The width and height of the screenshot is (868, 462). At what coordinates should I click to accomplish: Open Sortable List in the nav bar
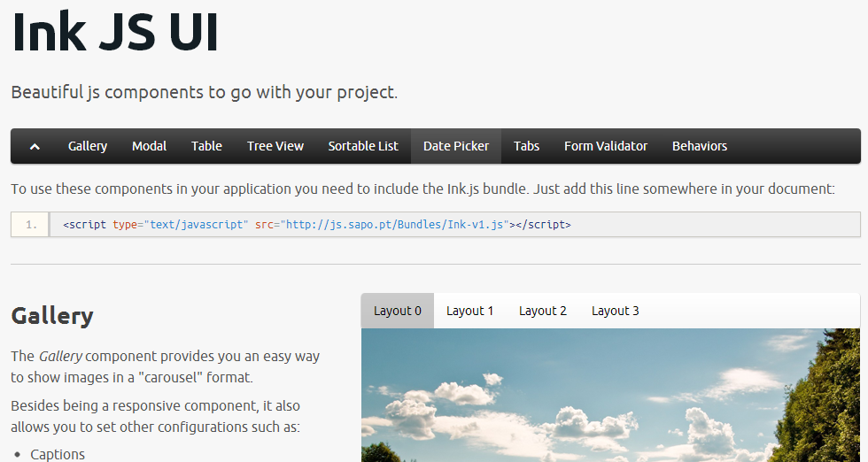363,146
